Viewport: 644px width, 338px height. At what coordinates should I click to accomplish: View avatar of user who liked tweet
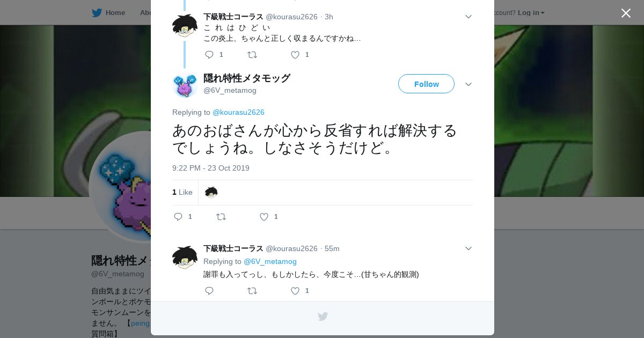211,192
